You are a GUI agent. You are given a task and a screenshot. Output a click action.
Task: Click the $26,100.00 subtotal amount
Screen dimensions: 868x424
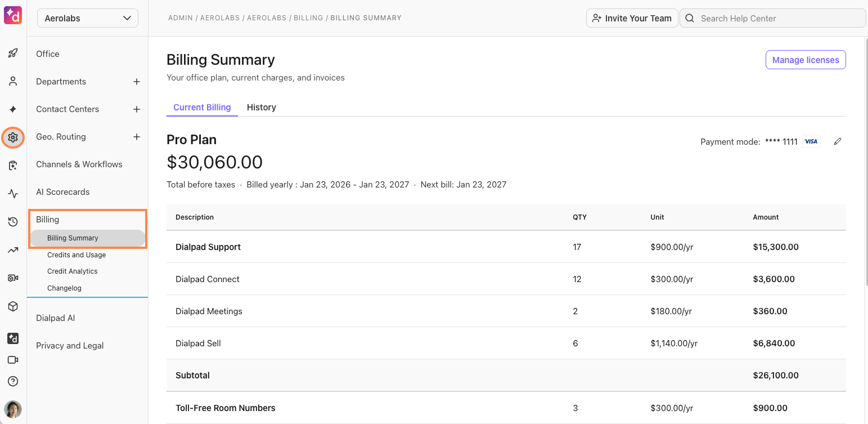776,376
